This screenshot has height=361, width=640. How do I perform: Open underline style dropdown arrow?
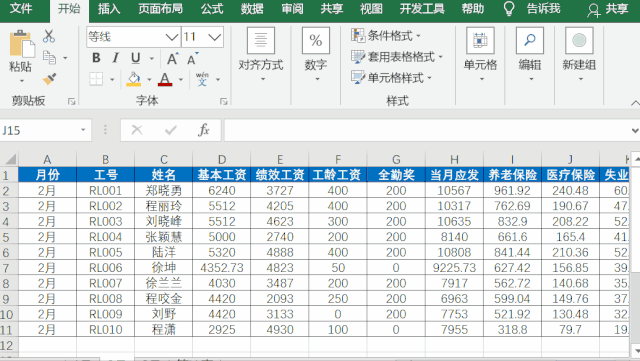[x=152, y=59]
